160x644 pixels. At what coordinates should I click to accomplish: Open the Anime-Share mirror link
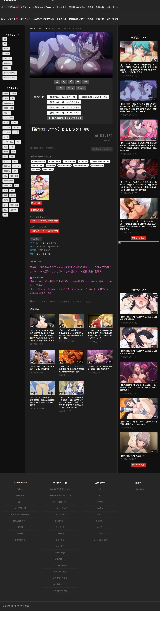click(55, 161)
